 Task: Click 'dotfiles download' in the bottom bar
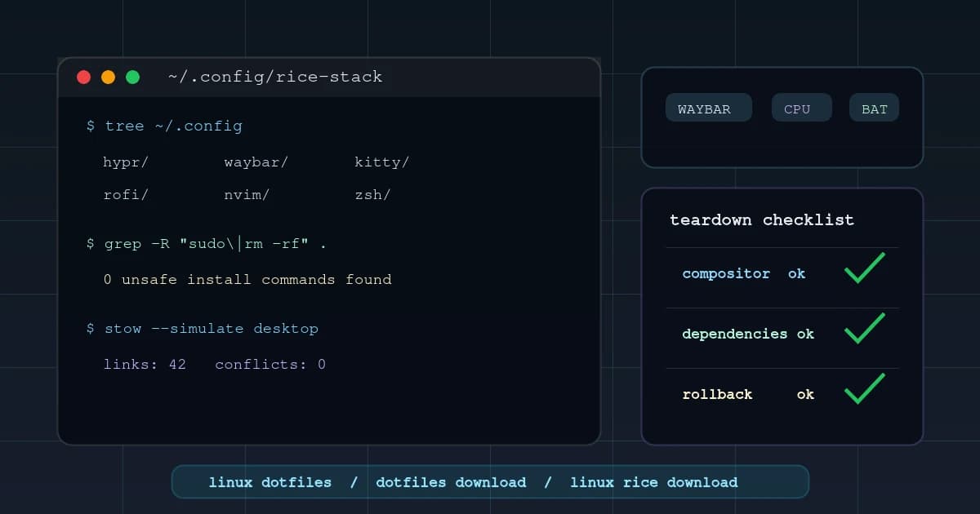click(451, 482)
